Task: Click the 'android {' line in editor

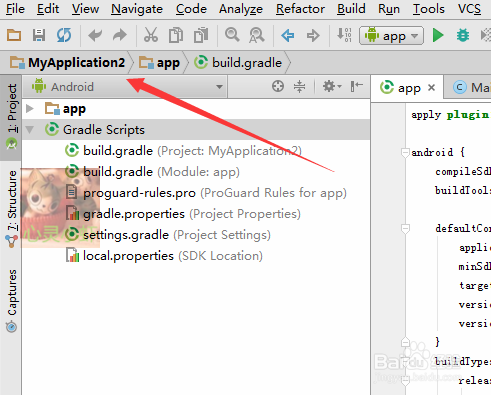Action: (438, 152)
